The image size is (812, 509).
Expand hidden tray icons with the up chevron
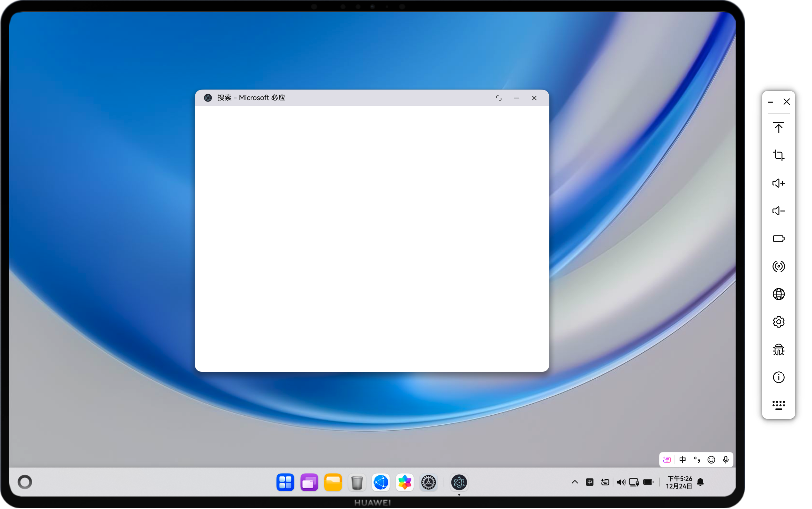tap(575, 482)
